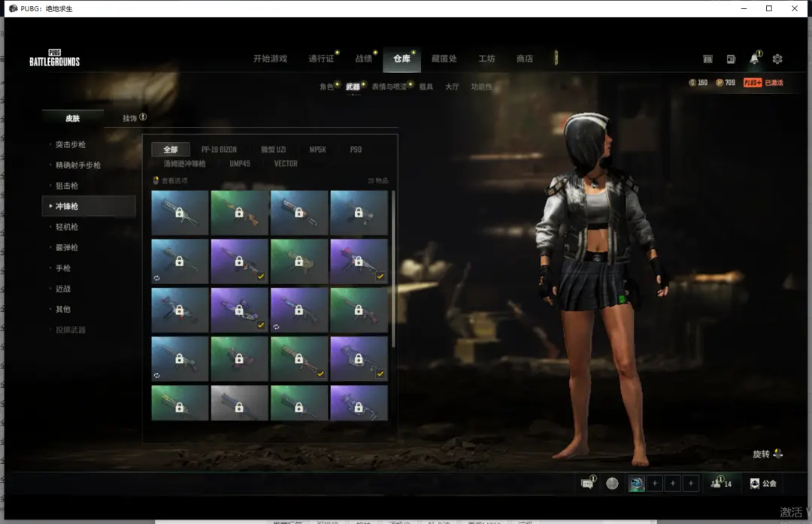Image resolution: width=812 pixels, height=524 pixels.
Task: Click the mouse icon beside 查看选项
Action: coord(156,180)
